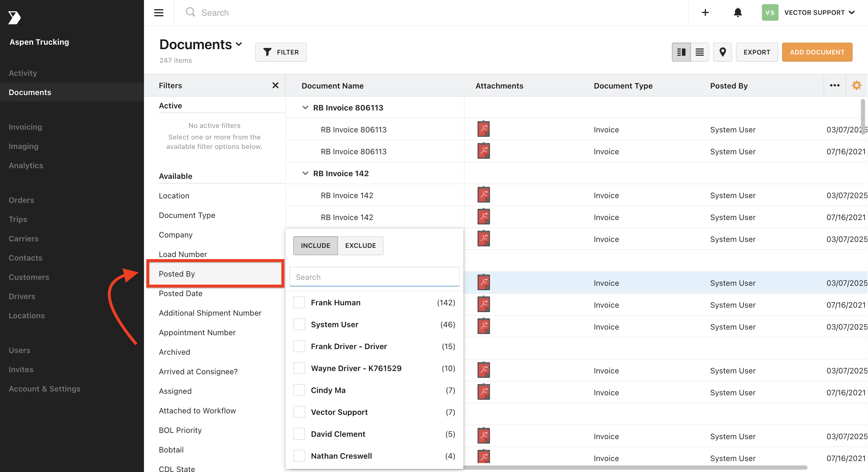This screenshot has height=472, width=868.
Task: Go to Activity in sidebar
Action: [23, 73]
